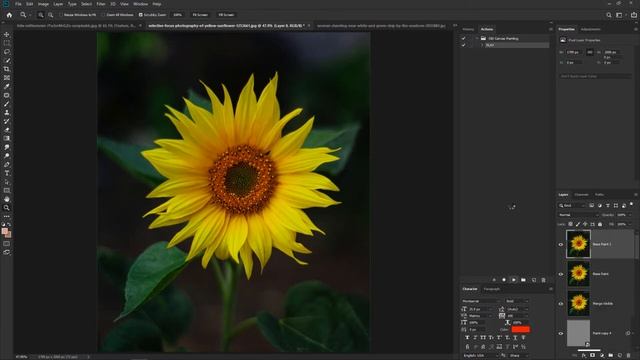Switch to the Channels tab
The width and height of the screenshot is (640, 360).
[x=581, y=195]
